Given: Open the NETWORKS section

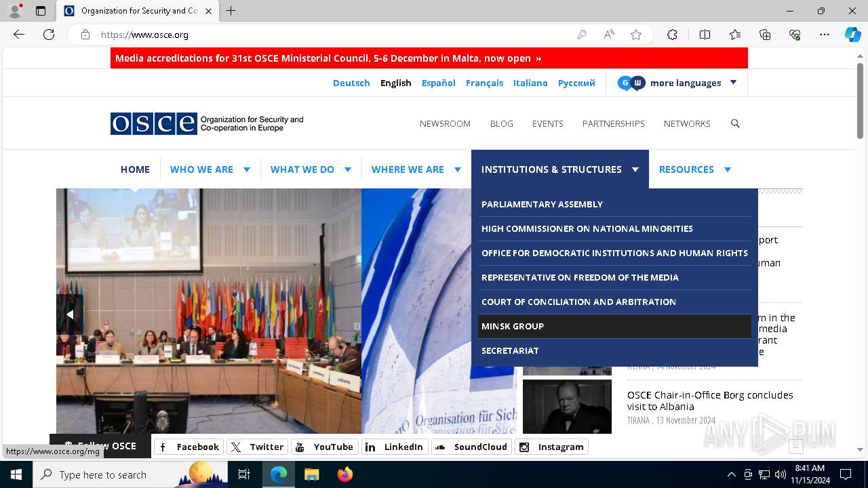Looking at the screenshot, I should (687, 123).
